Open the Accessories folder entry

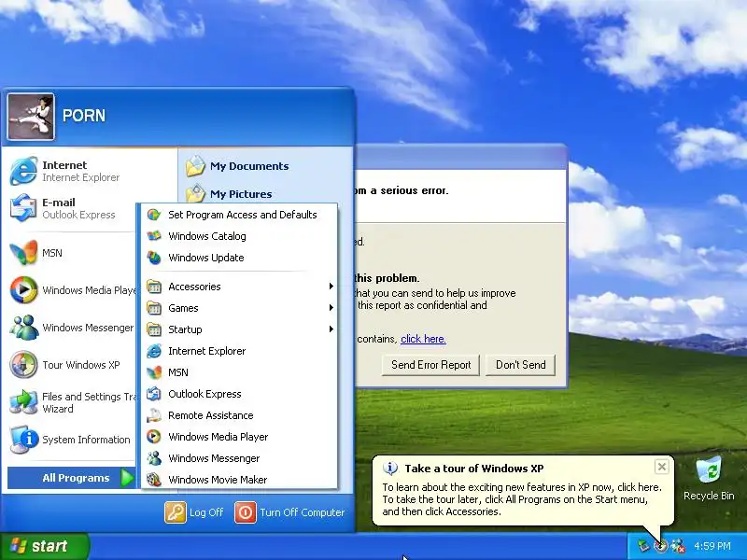pos(240,287)
